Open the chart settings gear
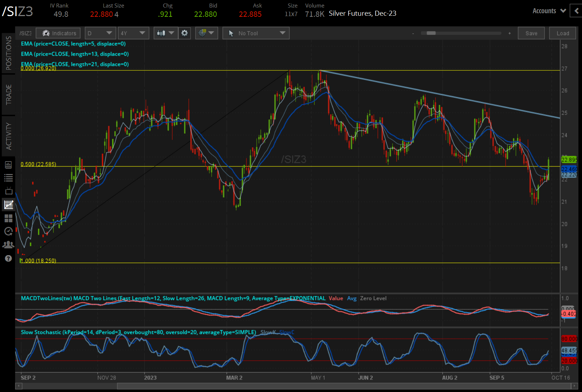Screen dimensions: 582x392 (184, 33)
